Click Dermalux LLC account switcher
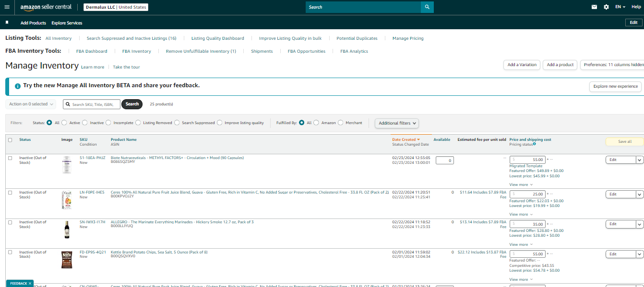The image size is (644, 287). pos(116,7)
